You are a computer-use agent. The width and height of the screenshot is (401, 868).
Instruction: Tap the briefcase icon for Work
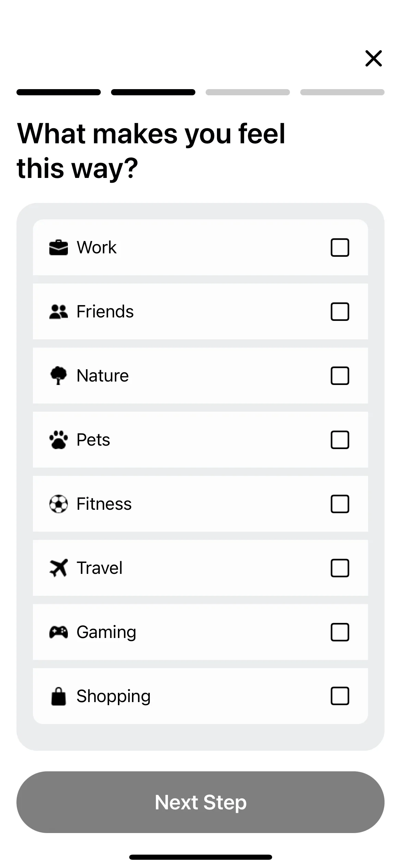[59, 248]
